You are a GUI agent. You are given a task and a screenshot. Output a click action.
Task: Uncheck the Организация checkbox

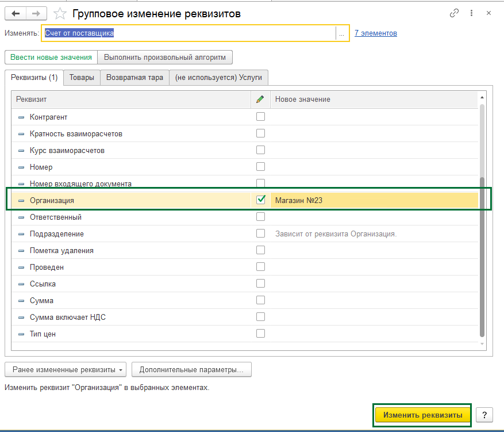pyautogui.click(x=260, y=200)
